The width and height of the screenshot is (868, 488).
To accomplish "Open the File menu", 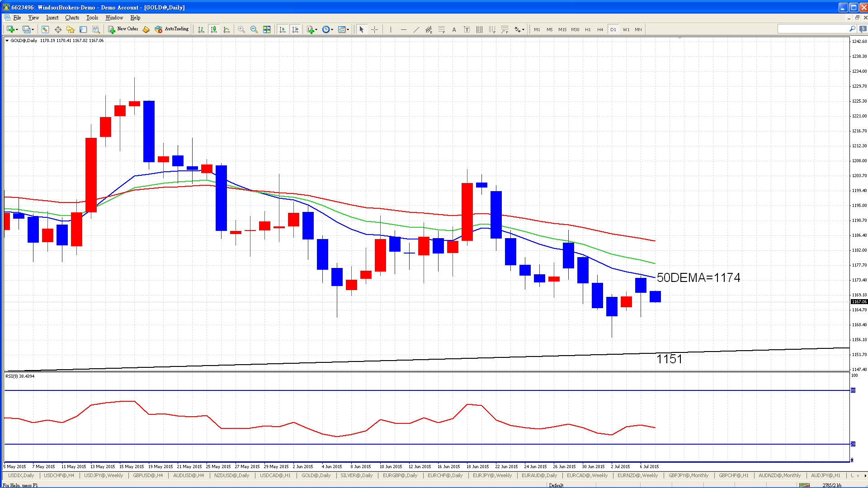I will pos(17,18).
